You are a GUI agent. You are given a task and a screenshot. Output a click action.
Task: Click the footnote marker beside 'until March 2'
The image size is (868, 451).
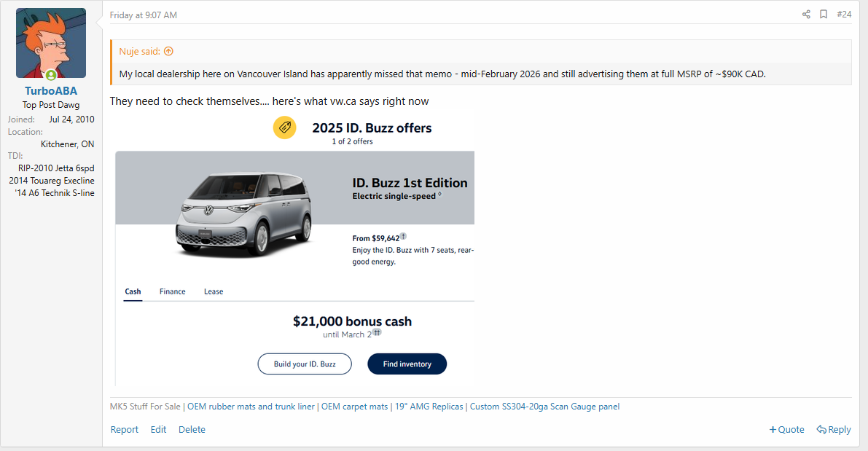coord(377,332)
